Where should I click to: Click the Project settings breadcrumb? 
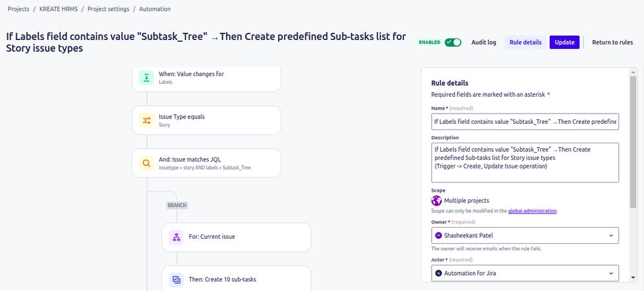[x=108, y=9]
